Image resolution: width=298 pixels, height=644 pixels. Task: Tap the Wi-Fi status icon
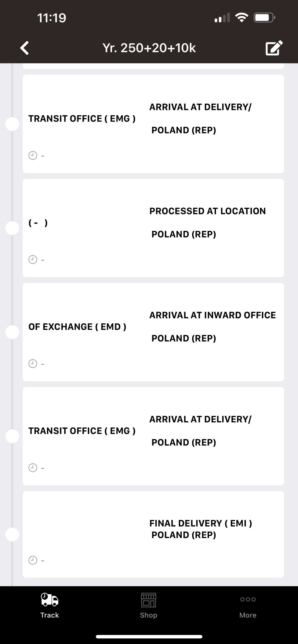click(x=241, y=17)
